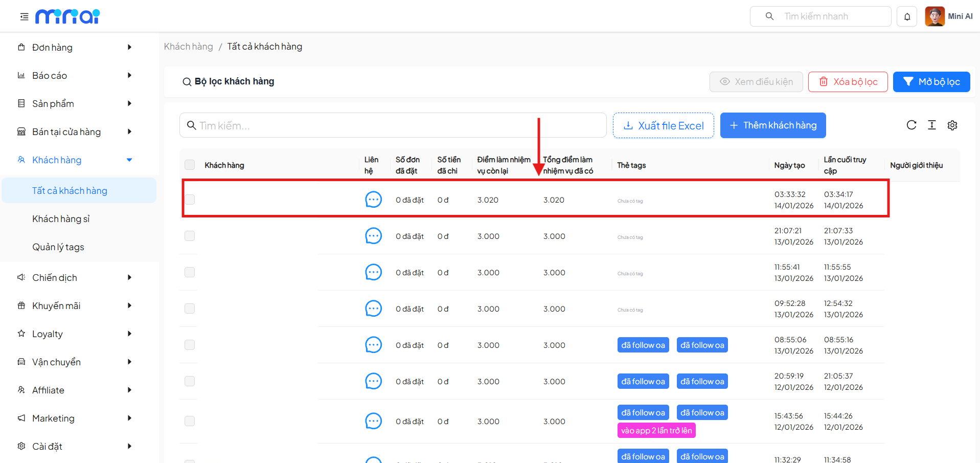This screenshot has height=463, width=980.
Task: Open chat icon for 3.020 points row below, second row
Action: 373,236
